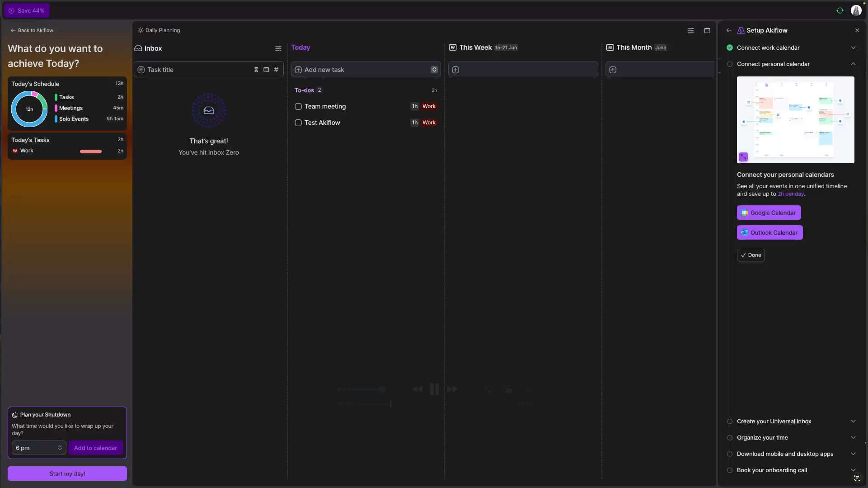Screen dimensions: 868x488
Task: Collapse the Connect personal calendar section
Action: click(x=854, y=64)
